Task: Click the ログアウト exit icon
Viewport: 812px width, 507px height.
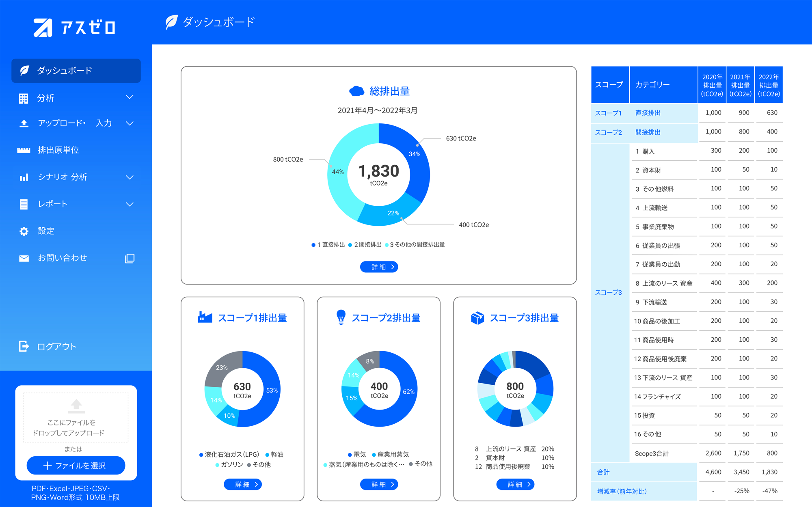Action: tap(24, 346)
